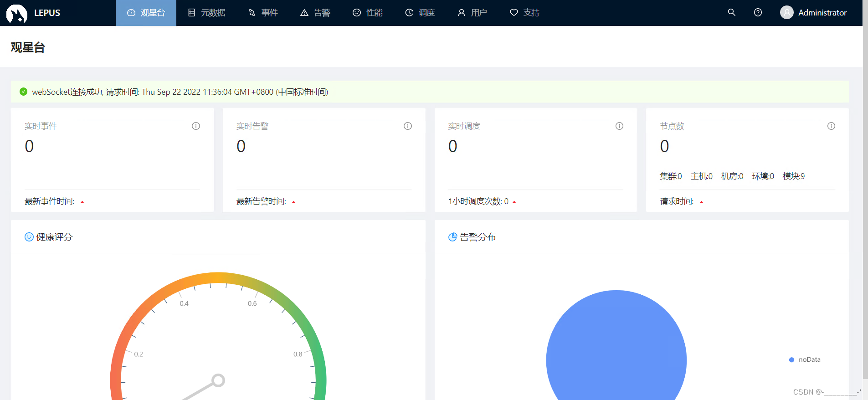868x400 pixels.
Task: Click the 实时告警 card title
Action: click(252, 126)
